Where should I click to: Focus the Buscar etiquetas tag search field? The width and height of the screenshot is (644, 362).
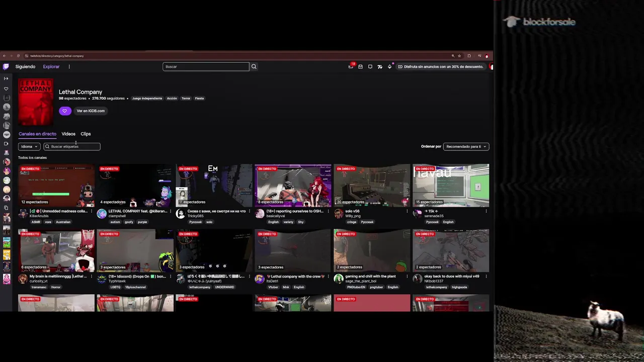tap(72, 146)
